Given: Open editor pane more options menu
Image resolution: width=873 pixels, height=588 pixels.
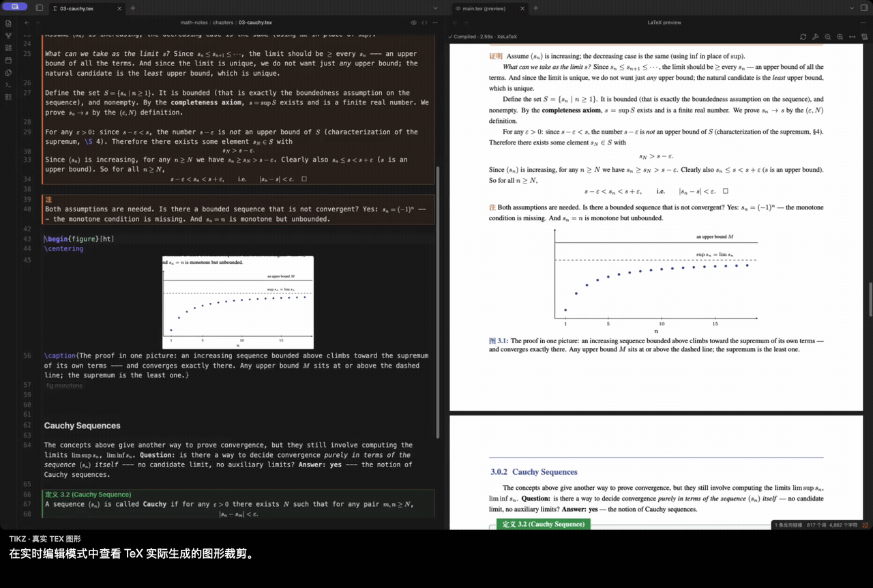Looking at the screenshot, I should pos(436,23).
